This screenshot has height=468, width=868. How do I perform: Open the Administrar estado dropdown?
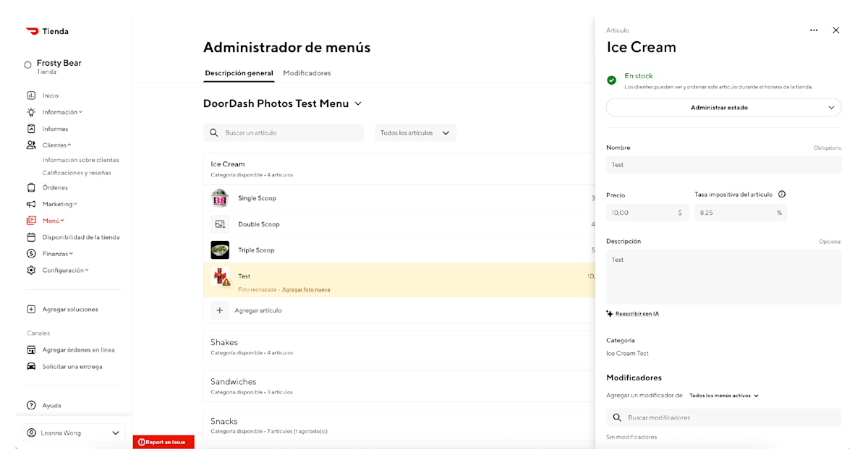coord(724,108)
